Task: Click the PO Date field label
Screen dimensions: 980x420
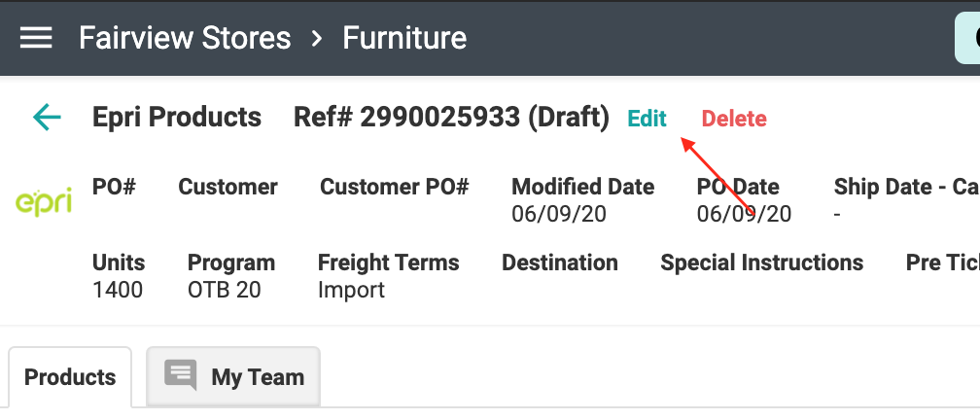Action: click(x=738, y=187)
